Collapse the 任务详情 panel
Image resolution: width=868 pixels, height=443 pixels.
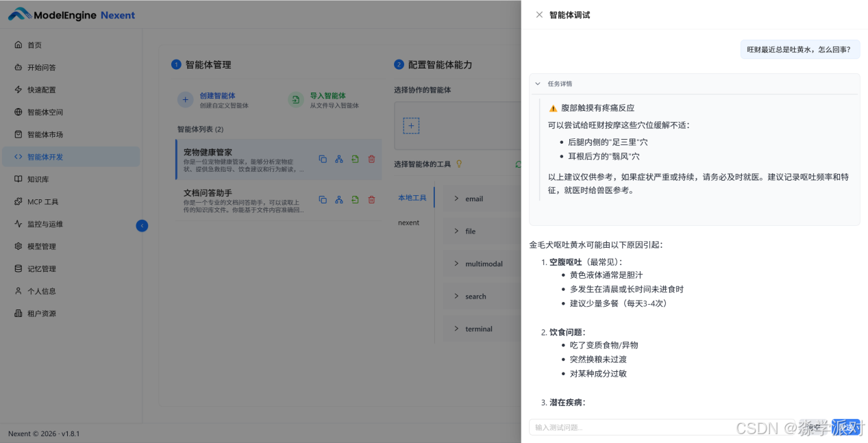click(537, 84)
